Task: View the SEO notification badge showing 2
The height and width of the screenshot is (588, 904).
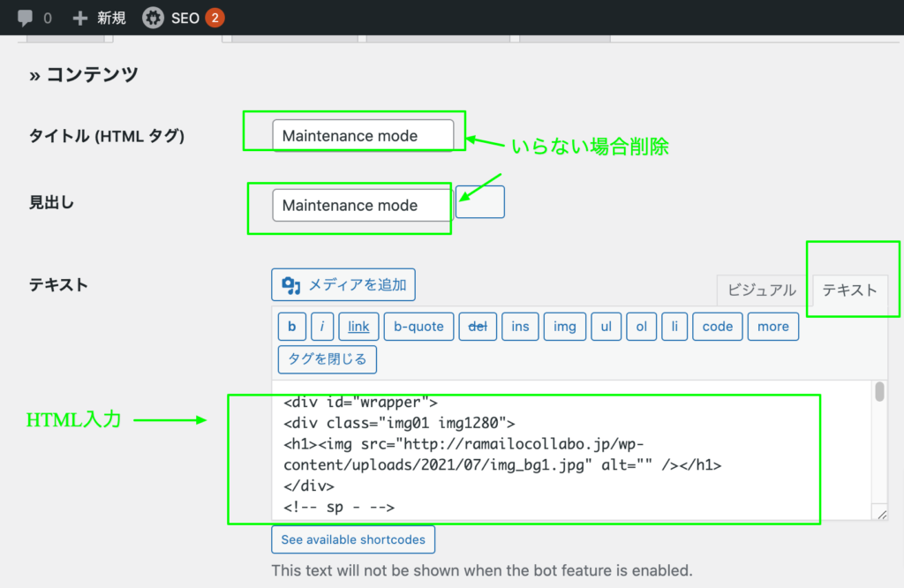Action: click(x=215, y=18)
